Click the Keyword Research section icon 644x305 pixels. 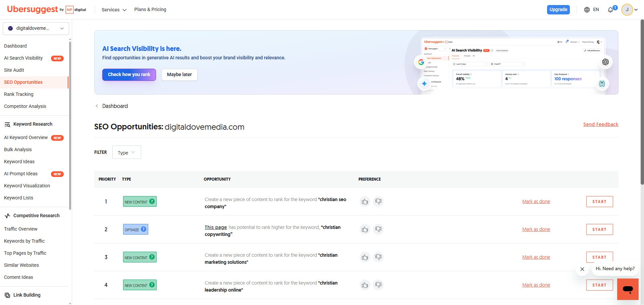7,124
